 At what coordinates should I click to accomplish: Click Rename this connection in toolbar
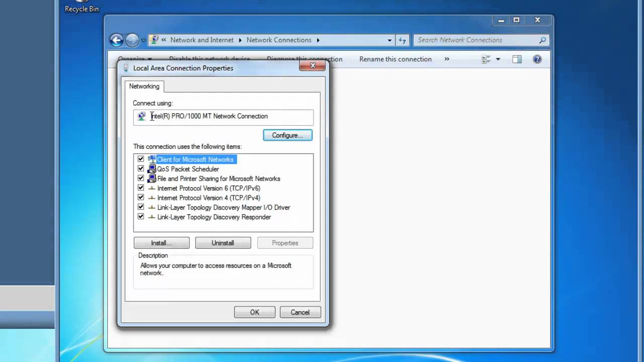[x=395, y=59]
